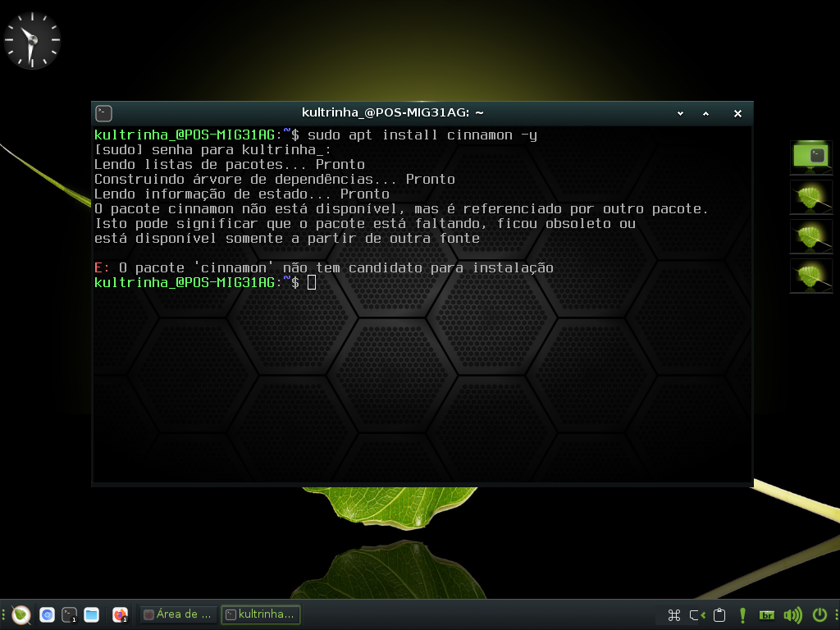Close the kultrinha terminal window
The height and width of the screenshot is (630, 840).
click(737, 113)
